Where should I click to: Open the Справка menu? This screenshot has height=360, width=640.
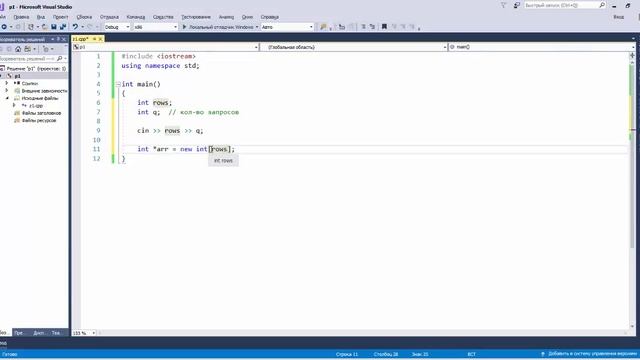coord(269,17)
